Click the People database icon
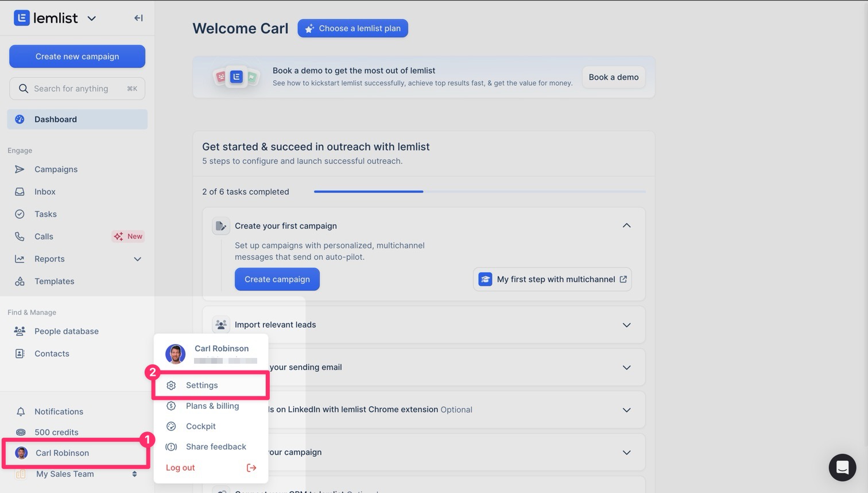This screenshot has width=868, height=493. (x=20, y=332)
